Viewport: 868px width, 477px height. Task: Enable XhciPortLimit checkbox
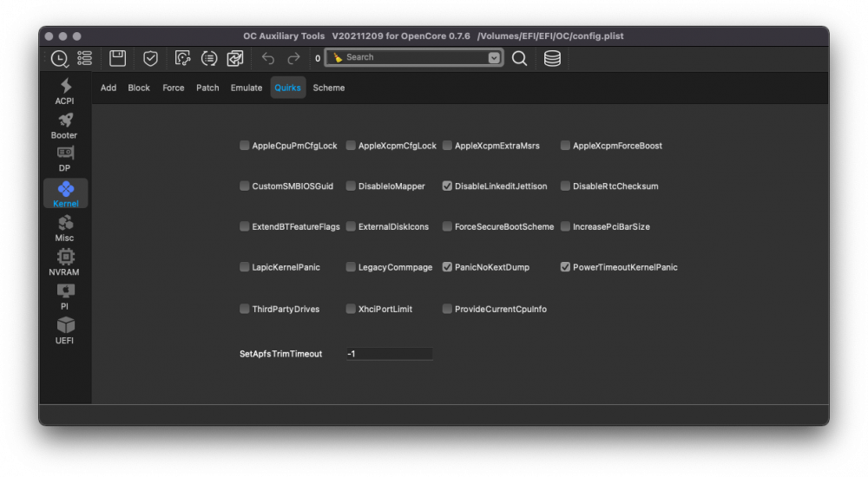pos(351,309)
